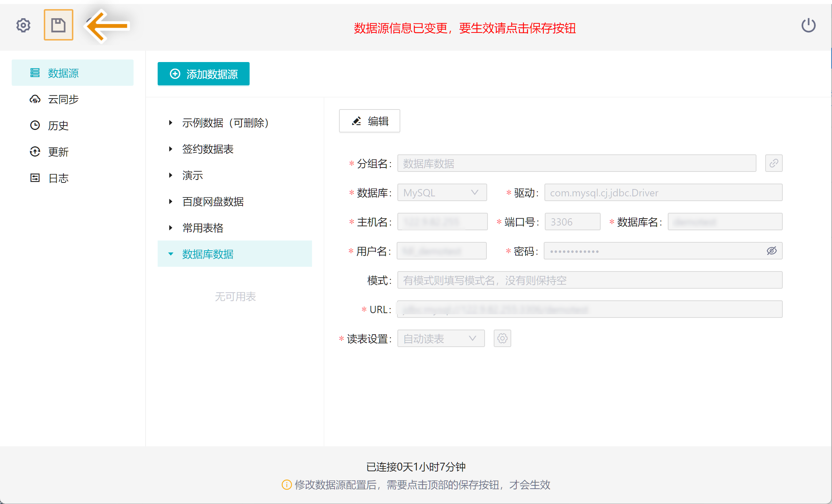
Task: Open the gear icon next to 读表设置
Action: click(x=502, y=338)
